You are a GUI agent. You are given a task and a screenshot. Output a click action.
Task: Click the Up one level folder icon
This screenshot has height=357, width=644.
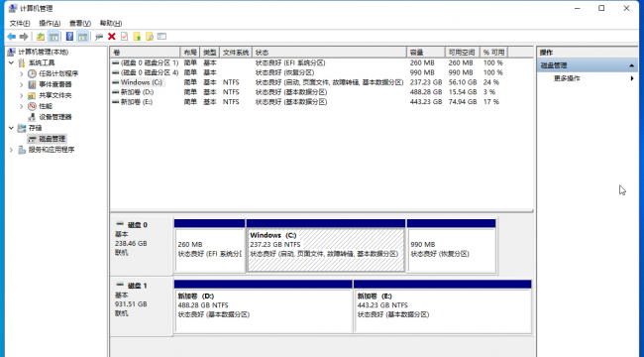coord(41,37)
